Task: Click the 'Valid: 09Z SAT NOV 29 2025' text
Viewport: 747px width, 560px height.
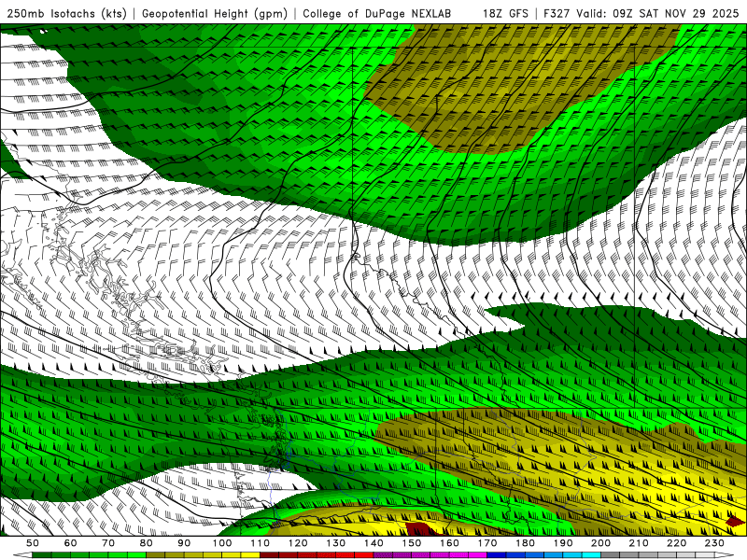Action: pos(658,13)
